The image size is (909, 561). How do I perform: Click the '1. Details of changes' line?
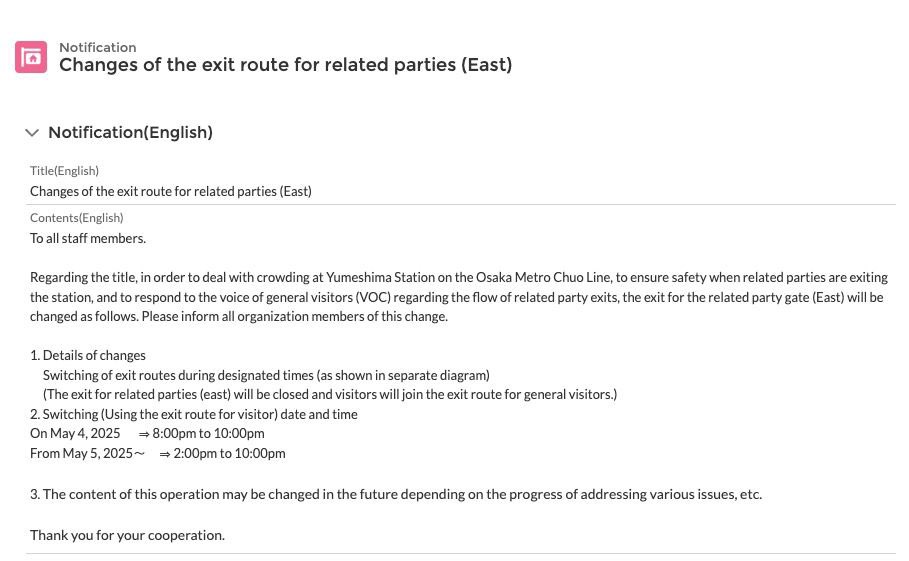pyautogui.click(x=88, y=355)
